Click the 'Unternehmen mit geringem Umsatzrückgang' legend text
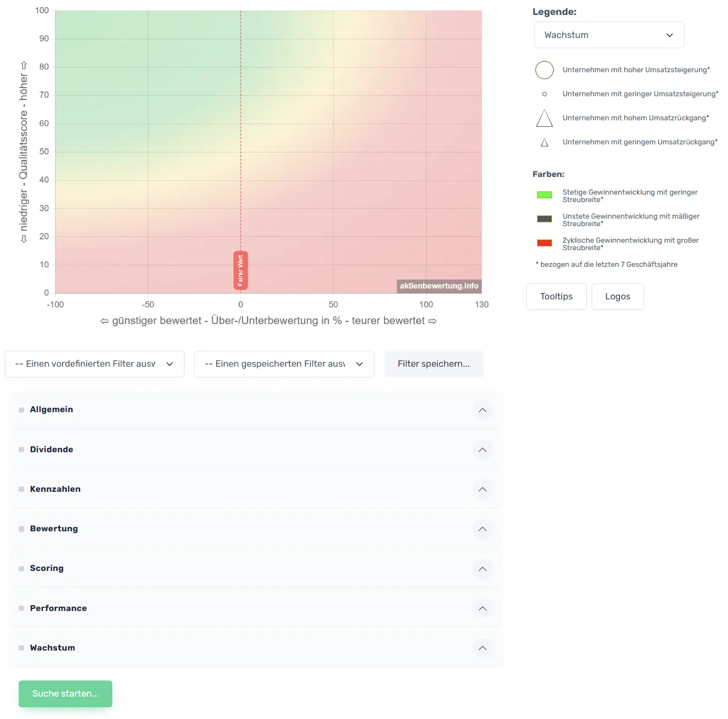 click(x=640, y=142)
